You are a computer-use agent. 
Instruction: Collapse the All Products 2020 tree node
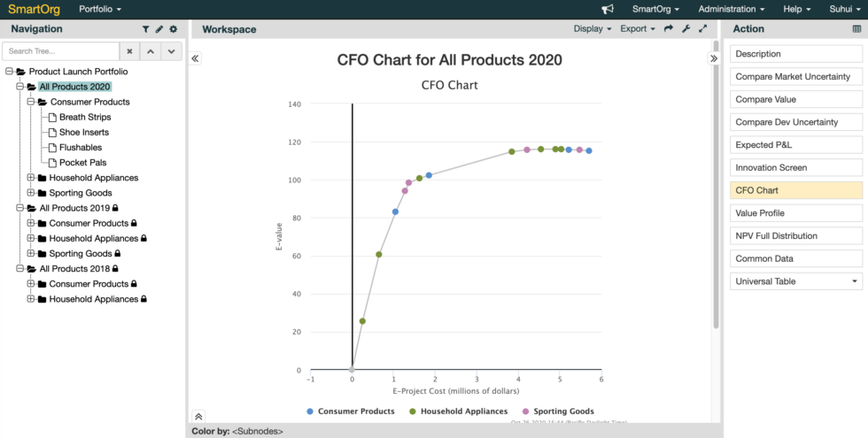click(19, 87)
